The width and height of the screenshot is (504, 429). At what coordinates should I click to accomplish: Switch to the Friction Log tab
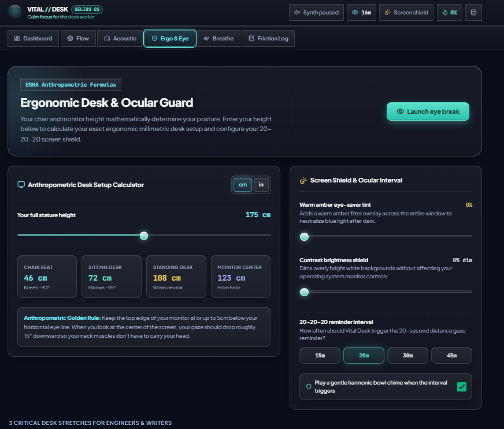268,39
